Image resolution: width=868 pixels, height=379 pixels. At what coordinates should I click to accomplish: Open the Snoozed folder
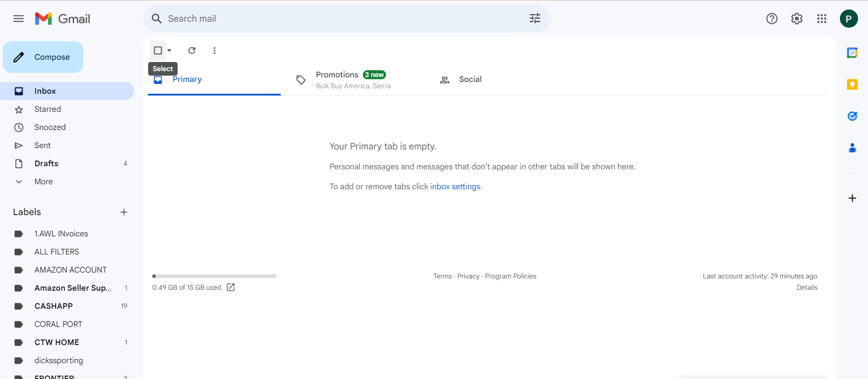(67, 127)
